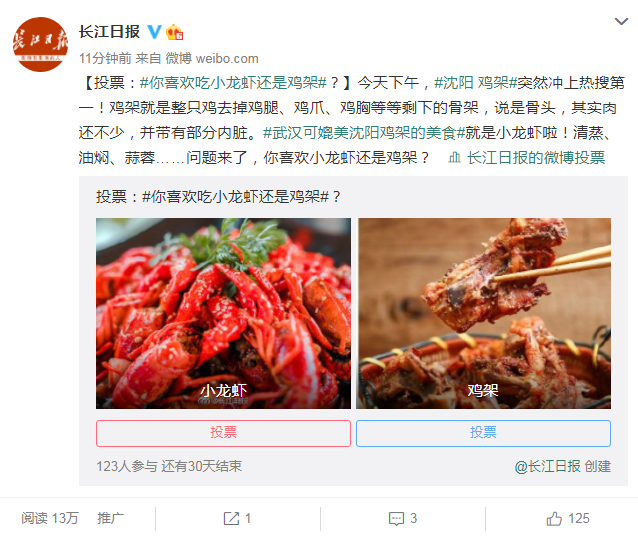Click the weibo.com source link
The width and height of the screenshot is (638, 540).
point(227,59)
